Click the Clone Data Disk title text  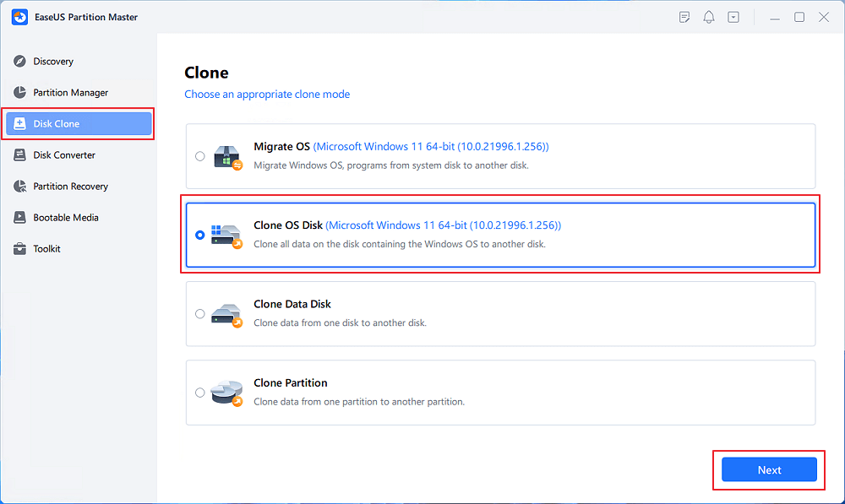292,304
